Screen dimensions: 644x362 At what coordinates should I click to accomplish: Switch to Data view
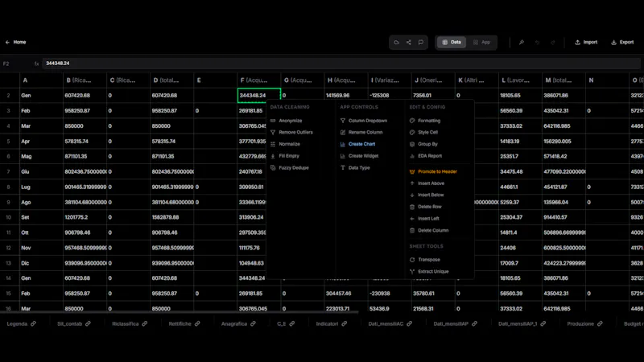(x=451, y=43)
